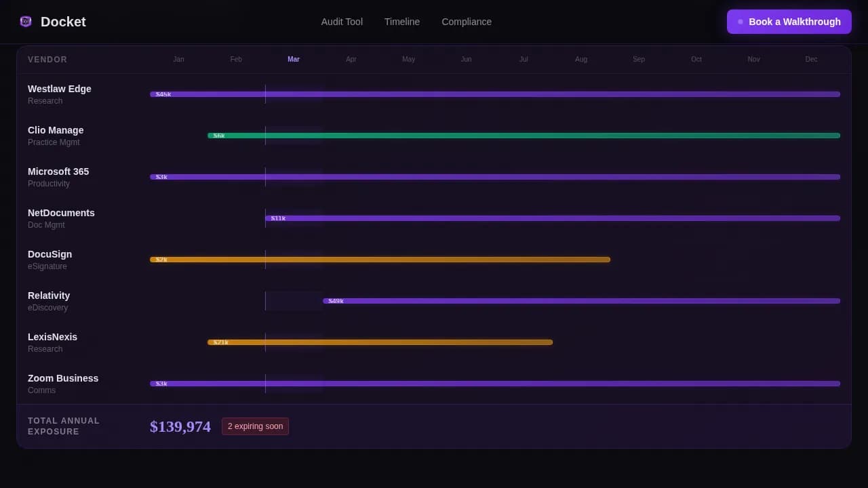Click the highlighted Mar month header

tap(294, 60)
